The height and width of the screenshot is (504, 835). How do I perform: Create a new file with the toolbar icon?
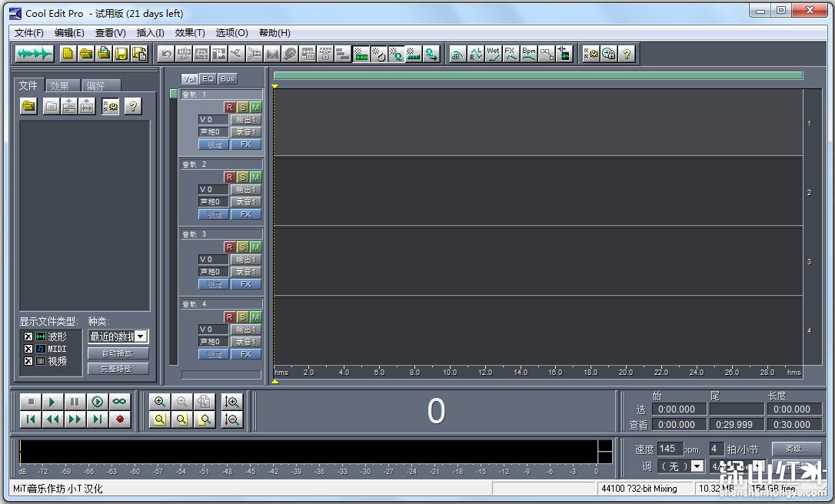click(x=68, y=53)
